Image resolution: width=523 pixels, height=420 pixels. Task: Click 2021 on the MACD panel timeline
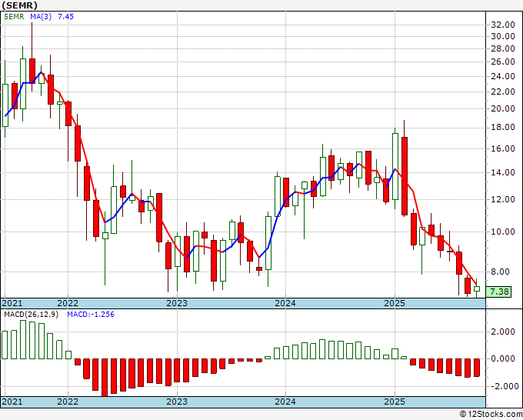pos(12,402)
